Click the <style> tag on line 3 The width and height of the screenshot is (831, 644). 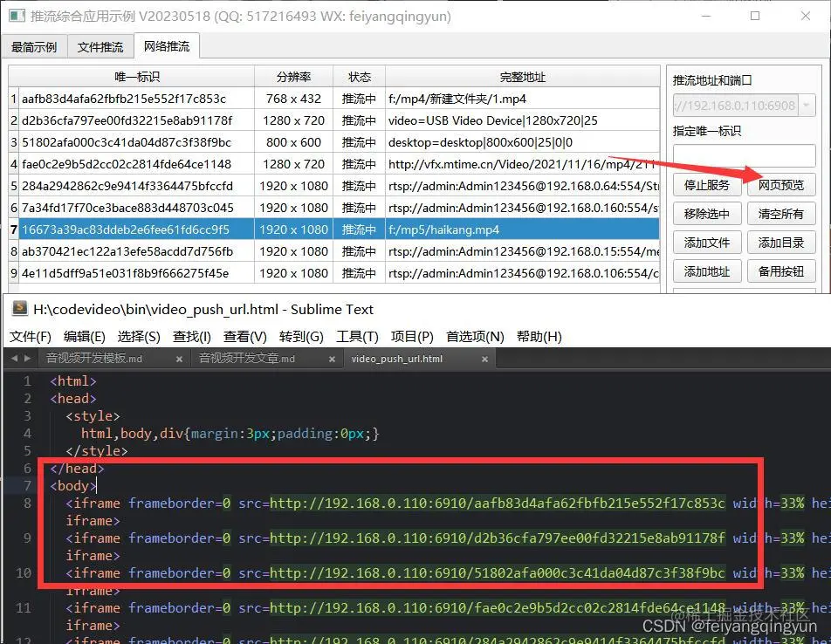(93, 415)
